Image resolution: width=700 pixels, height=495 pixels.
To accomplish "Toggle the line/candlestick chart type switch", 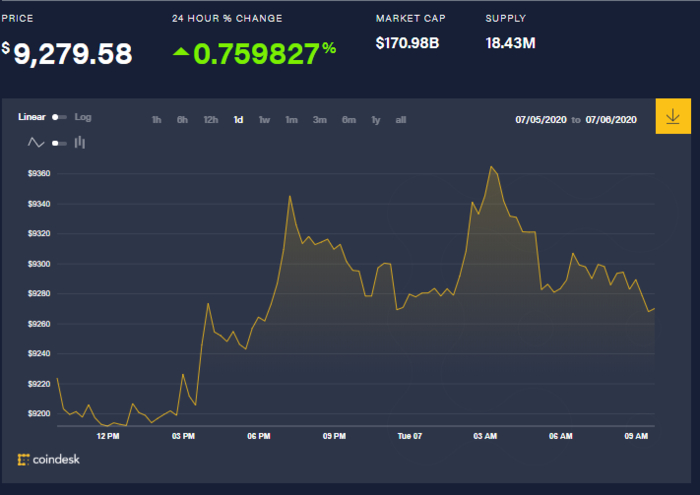I will click(59, 143).
